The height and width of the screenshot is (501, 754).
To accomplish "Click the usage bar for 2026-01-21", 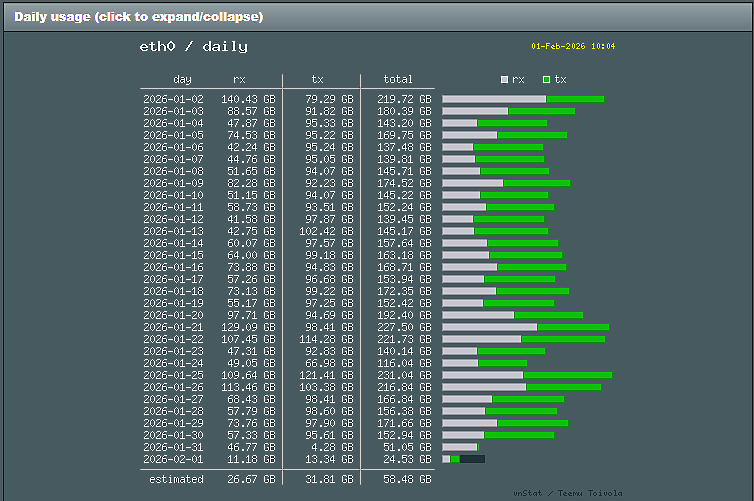I will (526, 327).
